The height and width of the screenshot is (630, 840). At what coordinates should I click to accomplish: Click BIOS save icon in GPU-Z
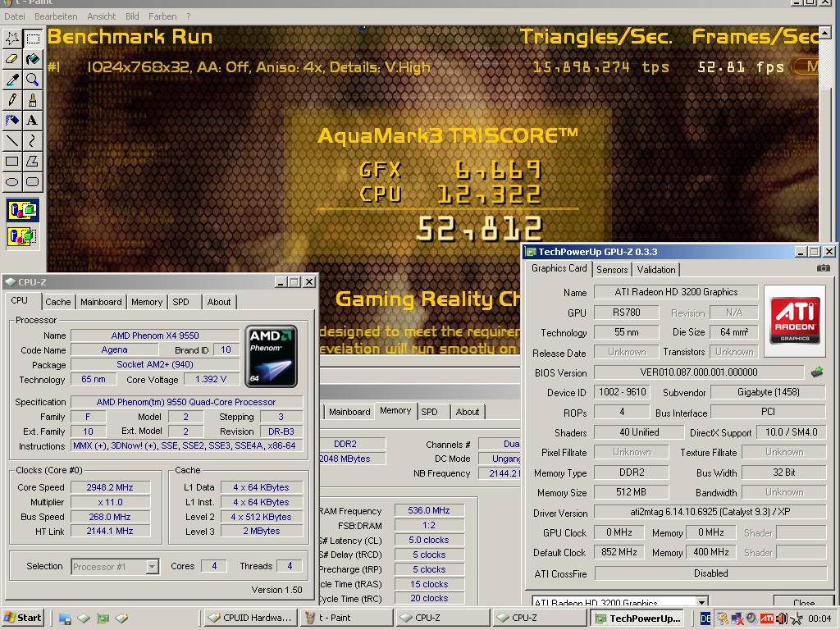tap(816, 372)
